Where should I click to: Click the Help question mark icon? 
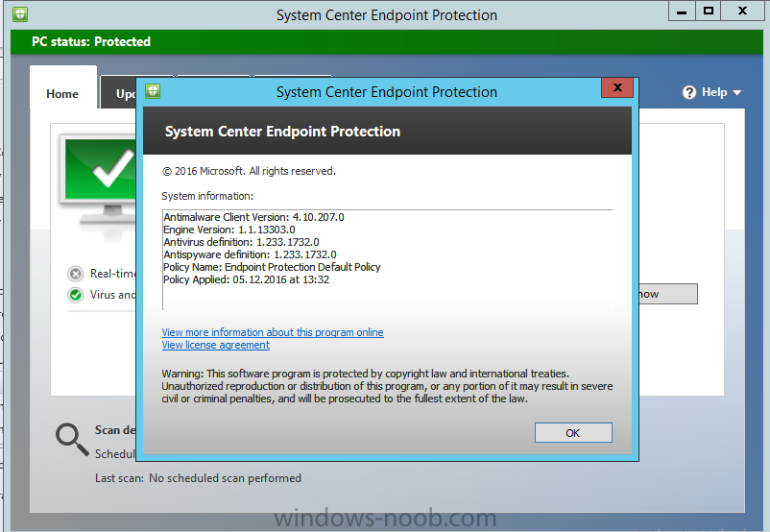coord(689,92)
